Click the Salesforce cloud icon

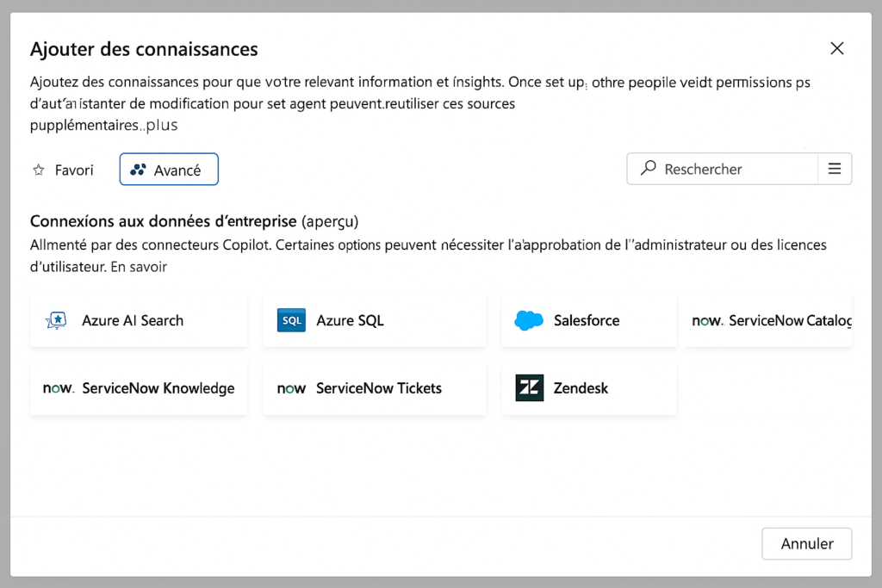(529, 320)
